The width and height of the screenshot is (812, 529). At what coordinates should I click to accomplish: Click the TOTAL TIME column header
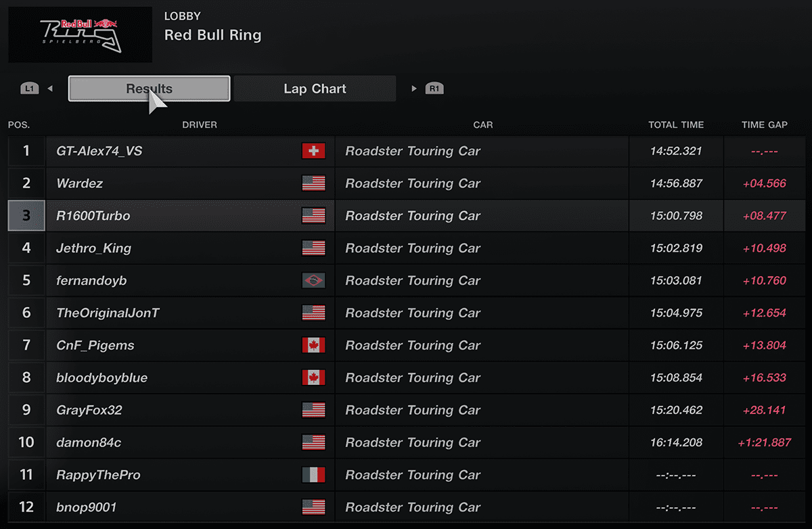676,124
